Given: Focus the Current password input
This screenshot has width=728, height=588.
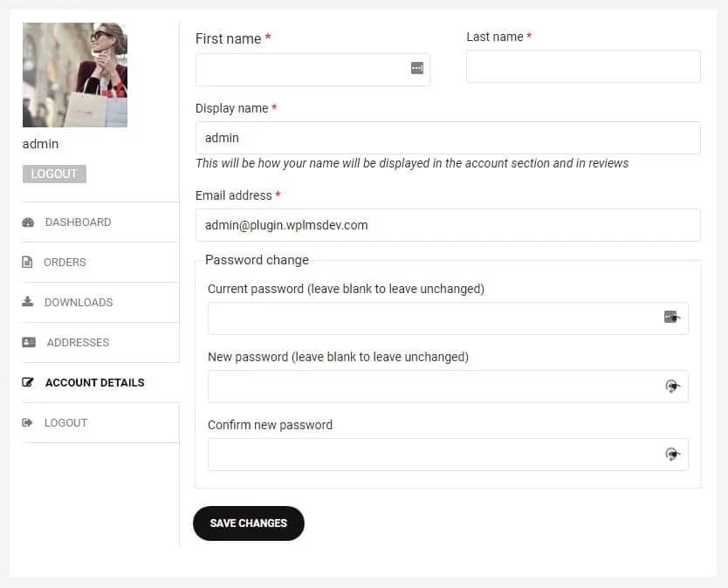Looking at the screenshot, I should [432, 318].
